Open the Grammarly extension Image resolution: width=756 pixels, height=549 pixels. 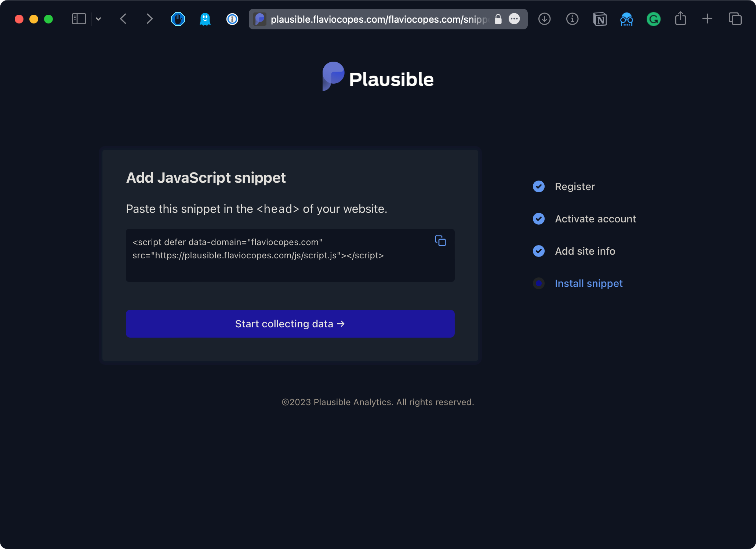pos(653,19)
